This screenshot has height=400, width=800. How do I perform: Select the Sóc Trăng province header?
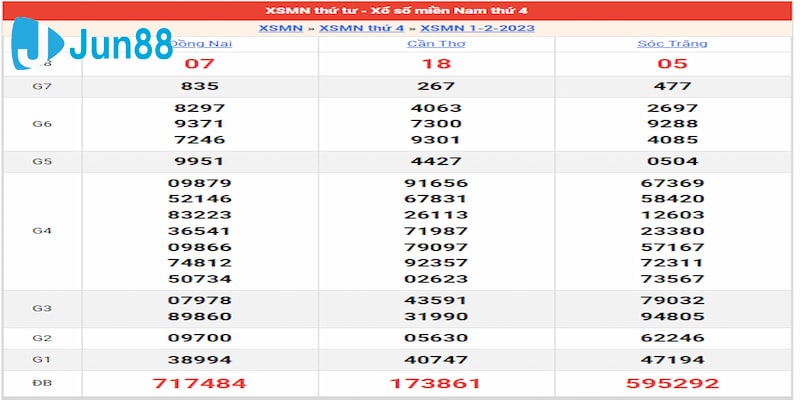click(x=672, y=44)
